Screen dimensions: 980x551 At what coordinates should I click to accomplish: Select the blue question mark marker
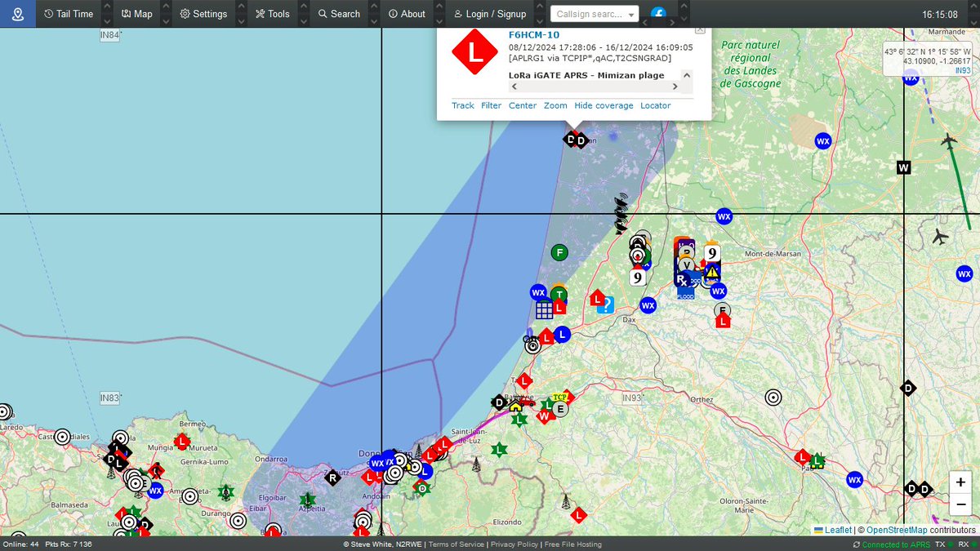click(605, 305)
